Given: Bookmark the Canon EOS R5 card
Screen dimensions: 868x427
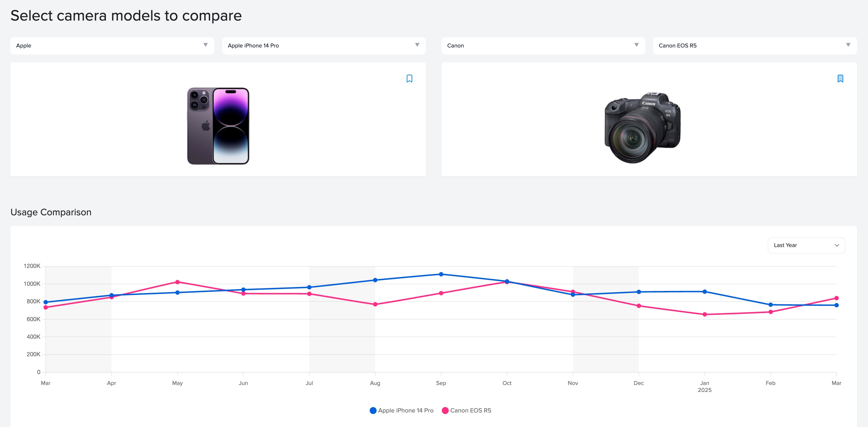Looking at the screenshot, I should (x=840, y=79).
